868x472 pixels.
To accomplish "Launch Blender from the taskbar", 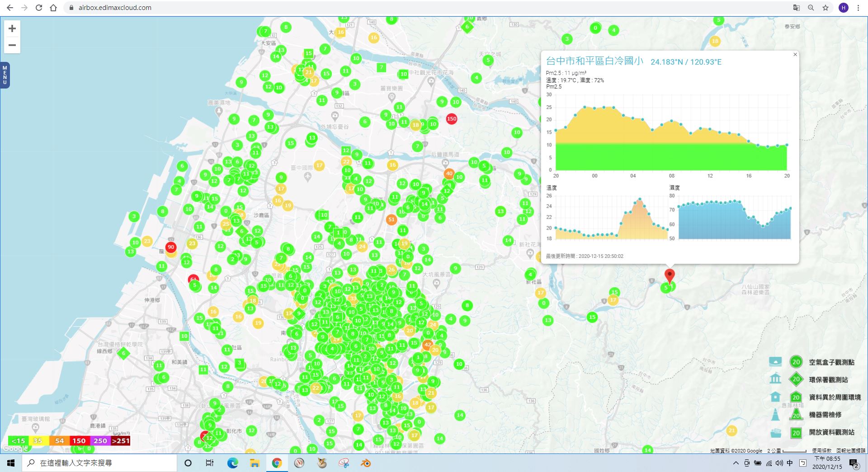I will coord(366,463).
